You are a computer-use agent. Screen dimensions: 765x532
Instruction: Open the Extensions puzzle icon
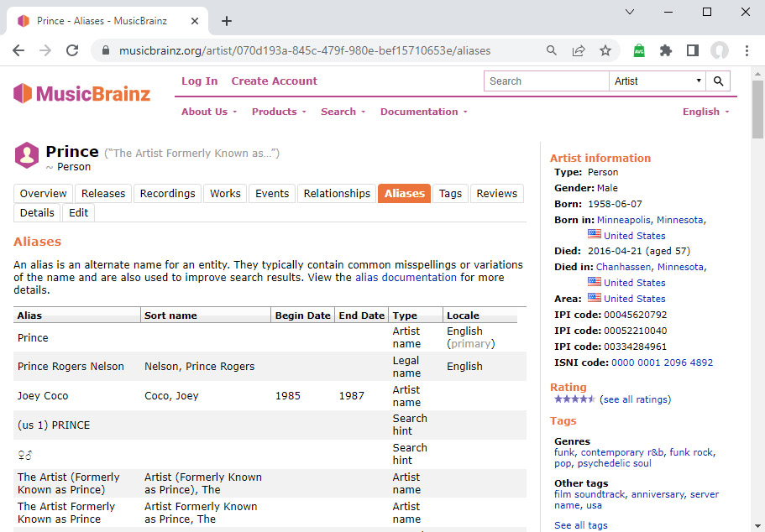[665, 50]
